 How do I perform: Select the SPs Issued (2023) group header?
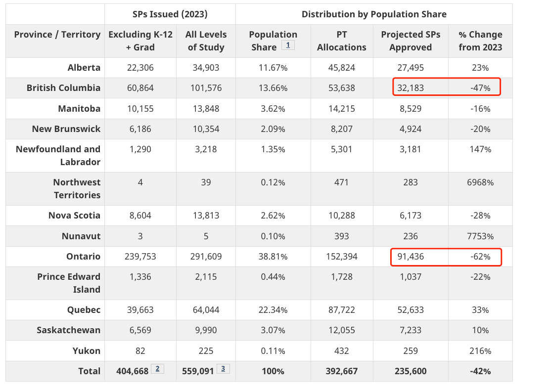coord(170,14)
